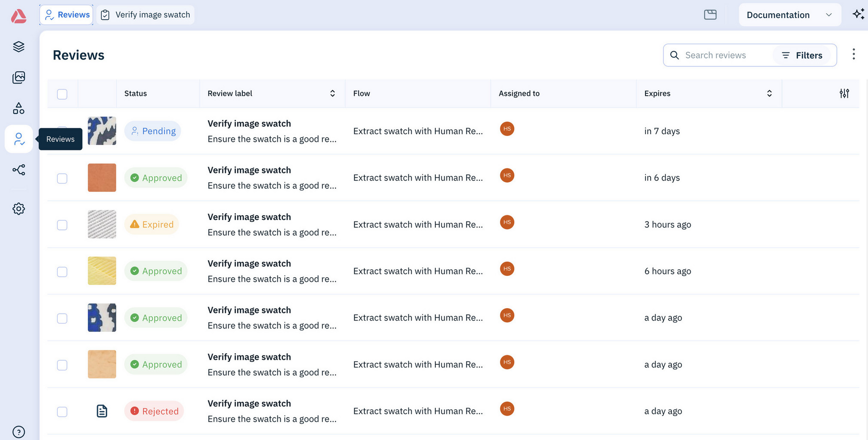Open the three-dot more options menu

coord(854,54)
